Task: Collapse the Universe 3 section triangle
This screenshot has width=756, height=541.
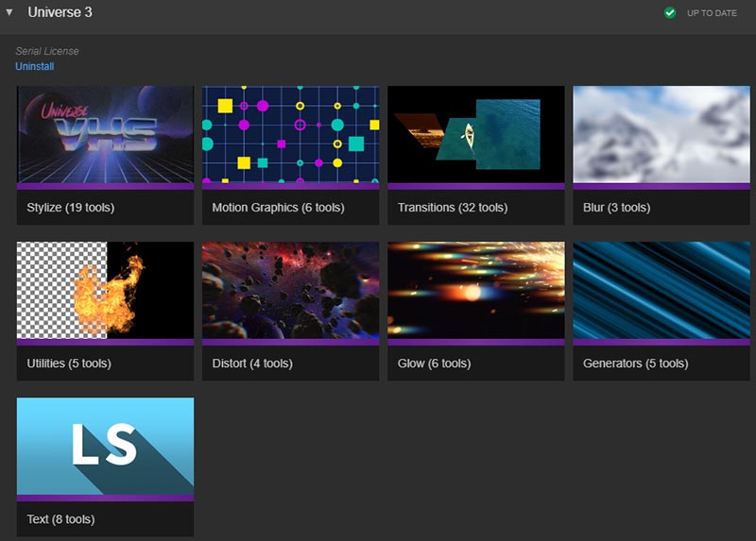Action: 9,12
